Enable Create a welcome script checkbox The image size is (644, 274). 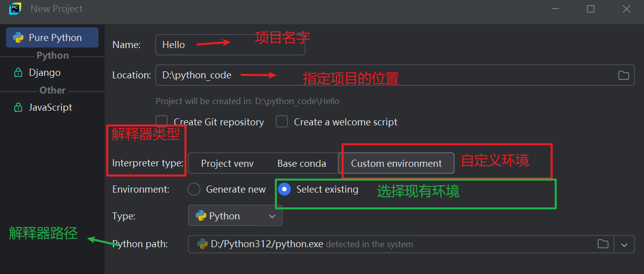(x=282, y=122)
